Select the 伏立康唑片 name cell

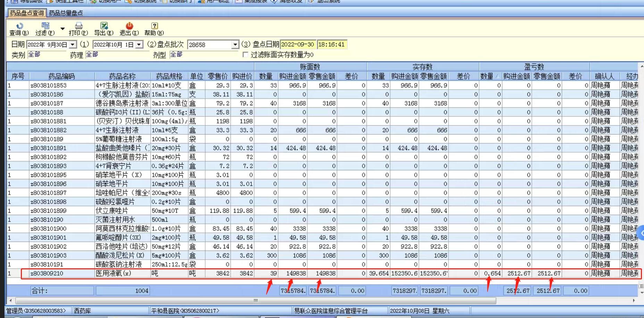coord(123,211)
